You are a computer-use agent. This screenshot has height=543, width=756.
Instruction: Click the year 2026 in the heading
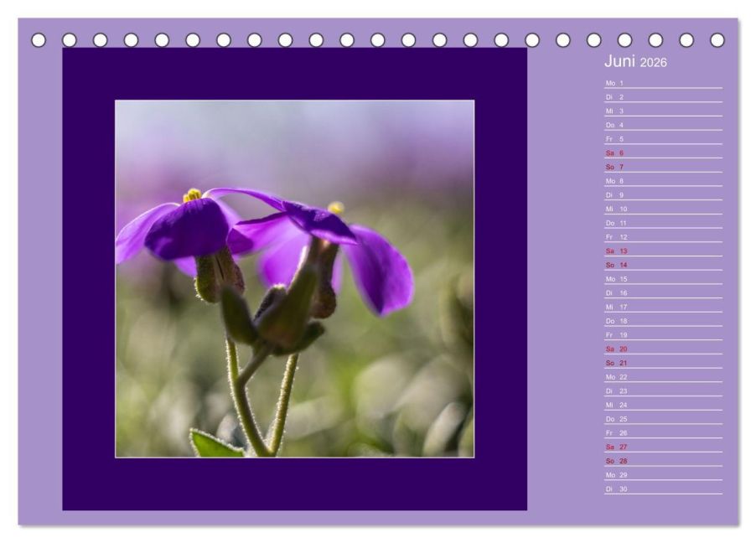pos(653,63)
